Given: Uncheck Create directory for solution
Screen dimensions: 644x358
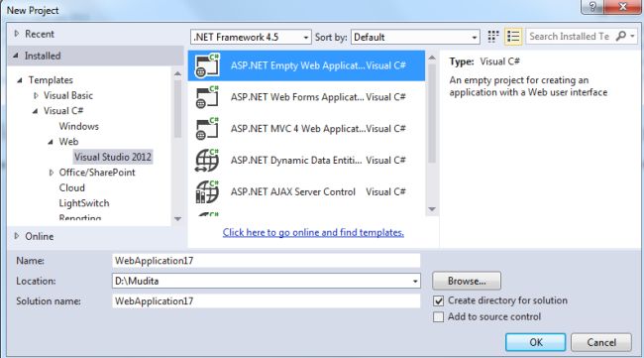Looking at the screenshot, I should pyautogui.click(x=439, y=300).
